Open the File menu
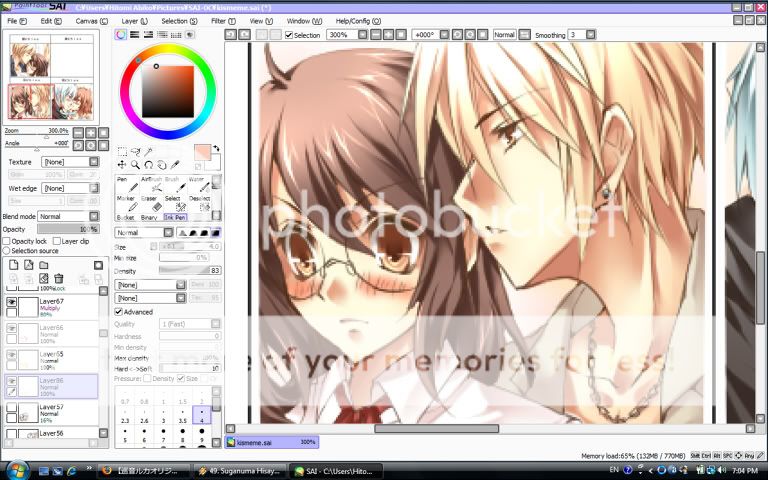The image size is (768, 480). [x=17, y=21]
